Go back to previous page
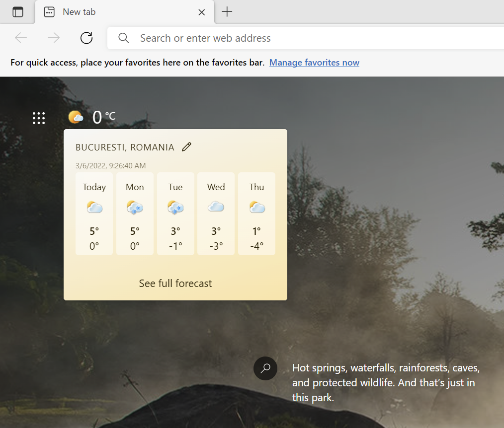Image resolution: width=504 pixels, height=428 pixels. pyautogui.click(x=21, y=38)
